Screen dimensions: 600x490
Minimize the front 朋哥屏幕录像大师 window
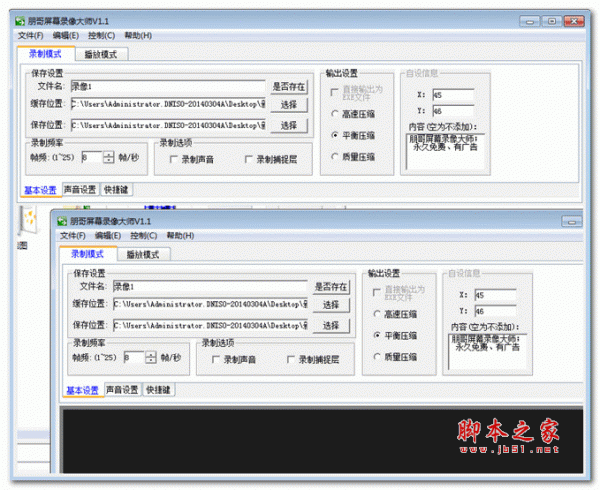pyautogui.click(x=572, y=221)
